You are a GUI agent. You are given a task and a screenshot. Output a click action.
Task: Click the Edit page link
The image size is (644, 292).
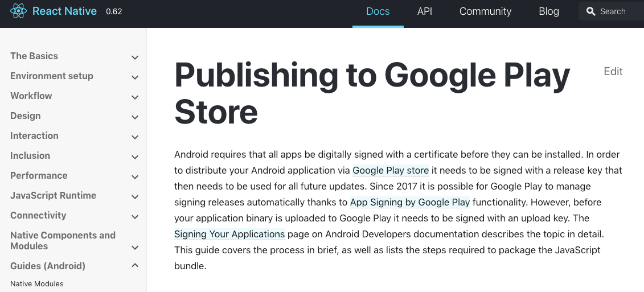(613, 72)
